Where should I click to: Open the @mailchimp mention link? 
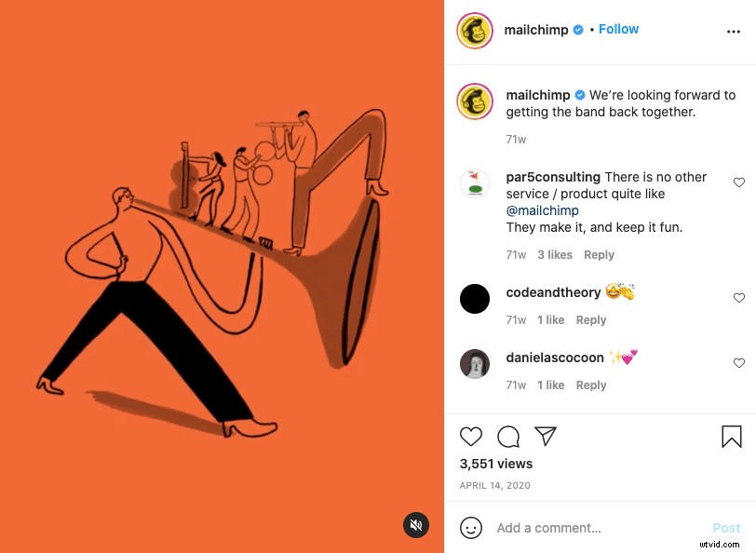(543, 210)
